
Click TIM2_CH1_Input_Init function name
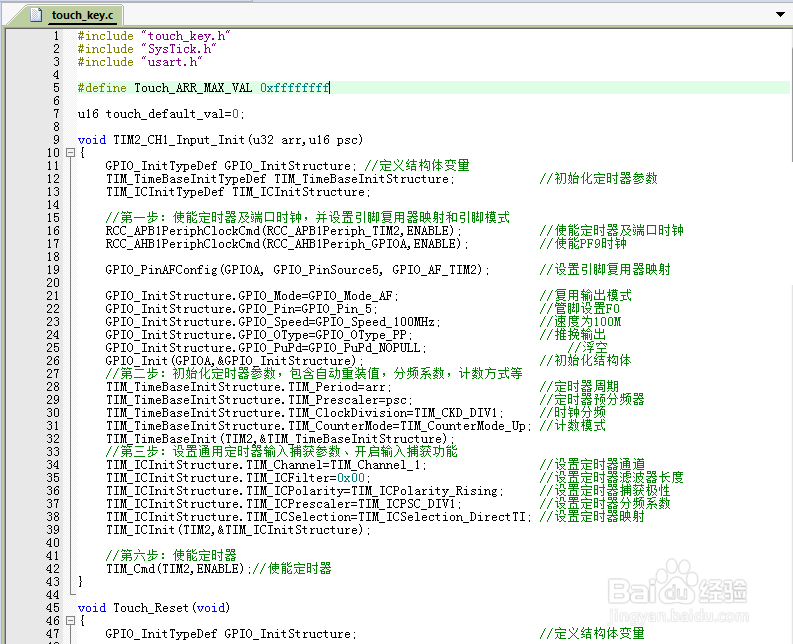[179, 140]
